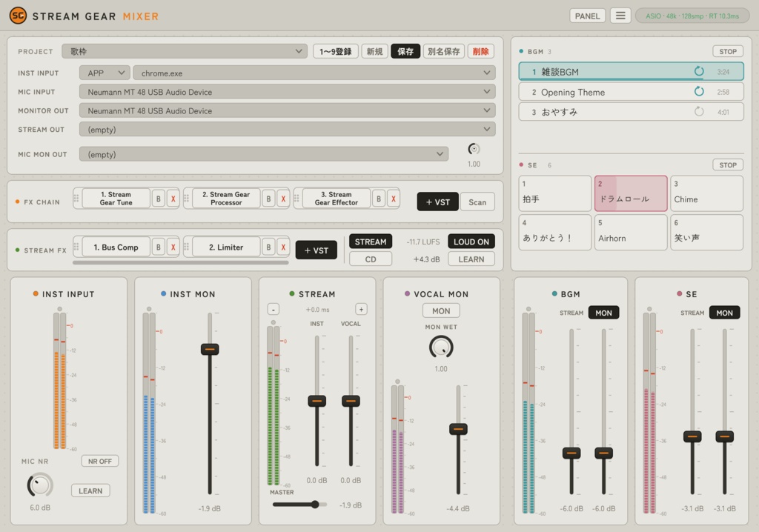Add VST to FX CHAIN

click(x=437, y=202)
